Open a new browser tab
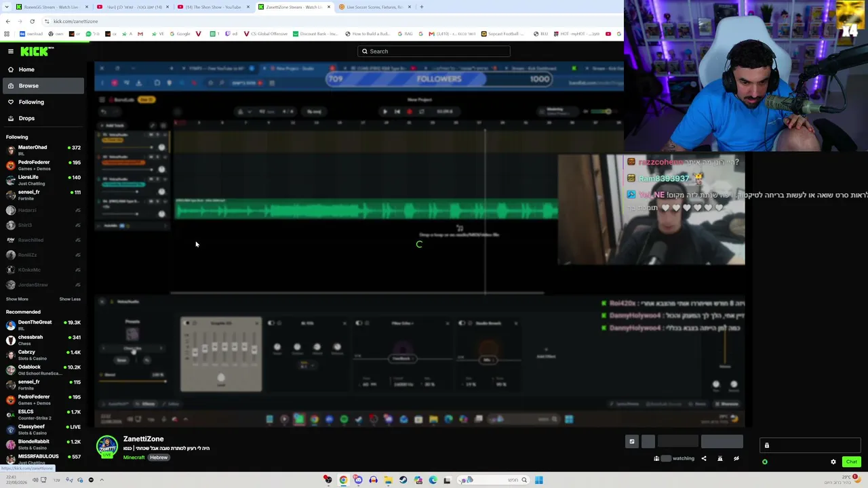The height and width of the screenshot is (488, 868). point(422,7)
